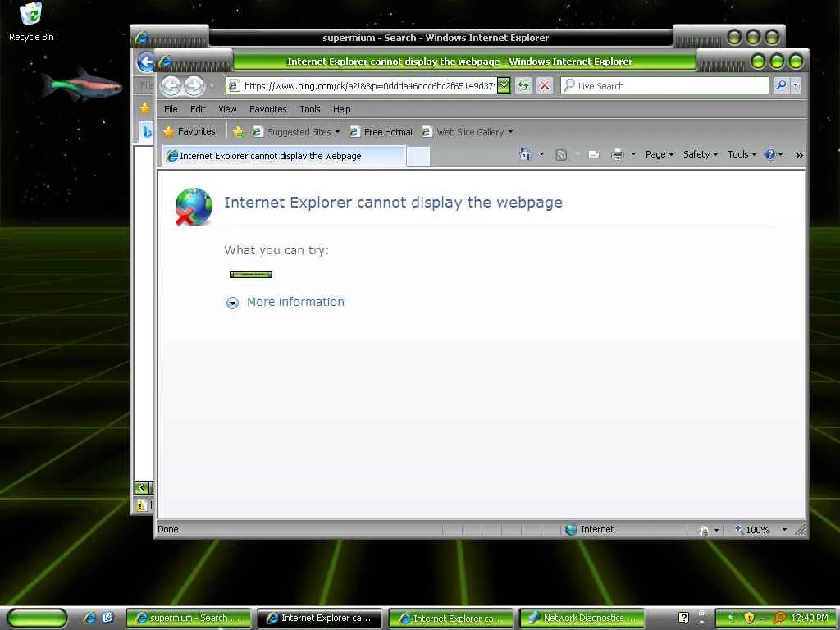Expand the Home button dropdown arrow
The height and width of the screenshot is (630, 840).
(541, 154)
